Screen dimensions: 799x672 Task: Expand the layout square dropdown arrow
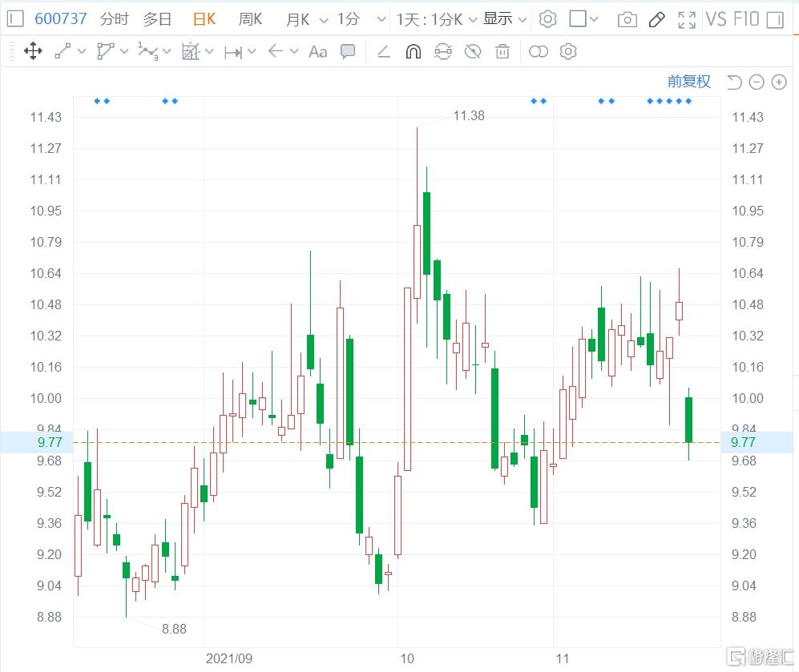[594, 20]
